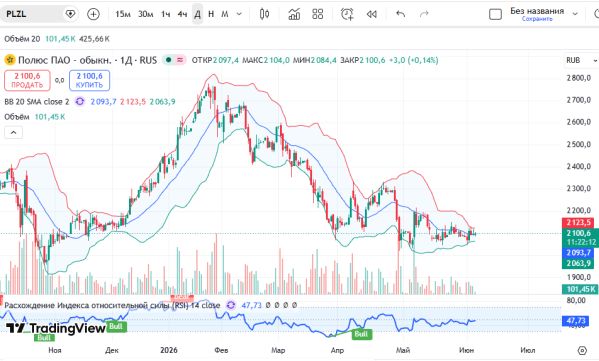The image size is (599, 361).
Task: Click the Сохранить link
Action: pyautogui.click(x=537, y=19)
